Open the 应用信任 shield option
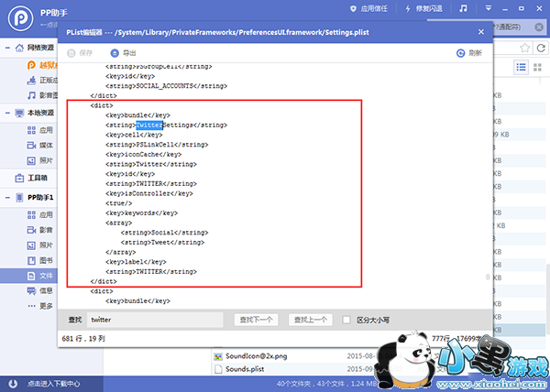550x392 pixels. (x=368, y=9)
